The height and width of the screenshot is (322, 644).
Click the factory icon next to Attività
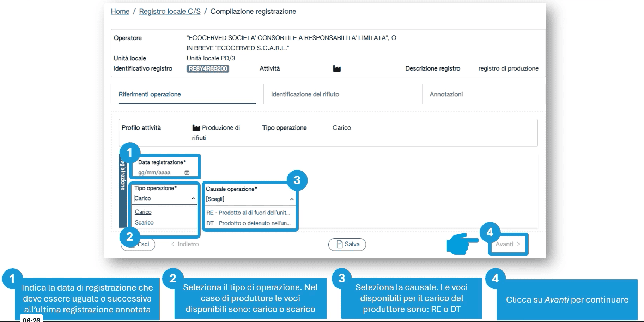[x=337, y=68]
